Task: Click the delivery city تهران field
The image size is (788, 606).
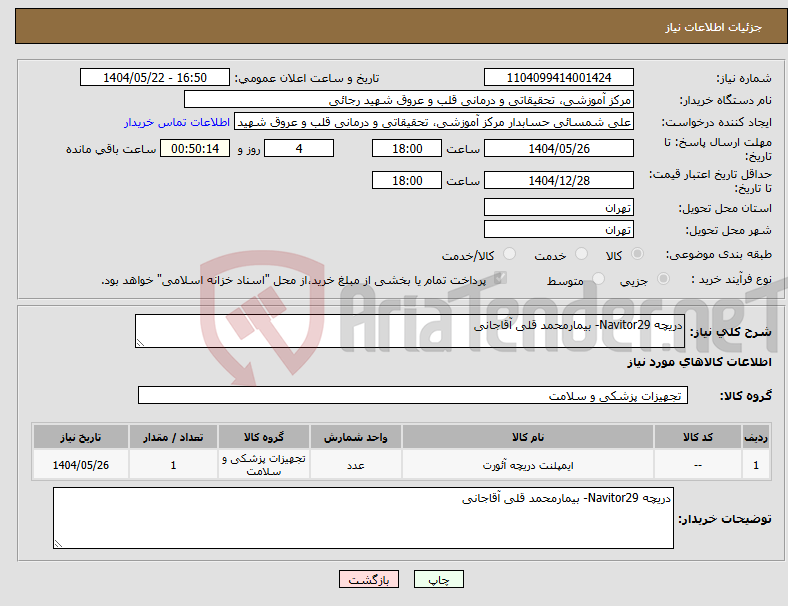Action: (559, 229)
